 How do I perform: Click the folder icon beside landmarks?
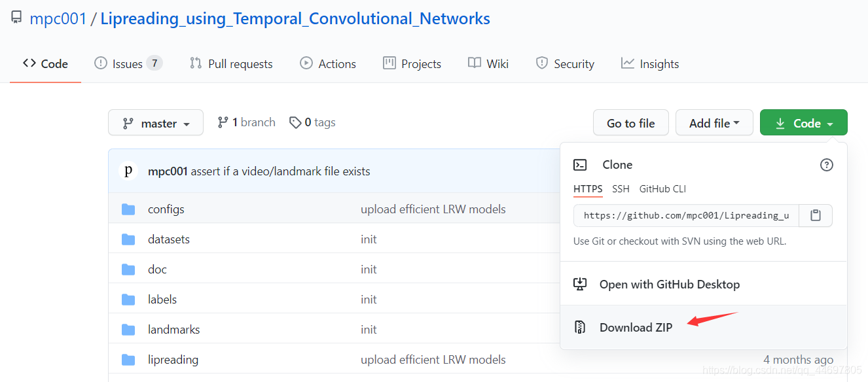(x=128, y=330)
